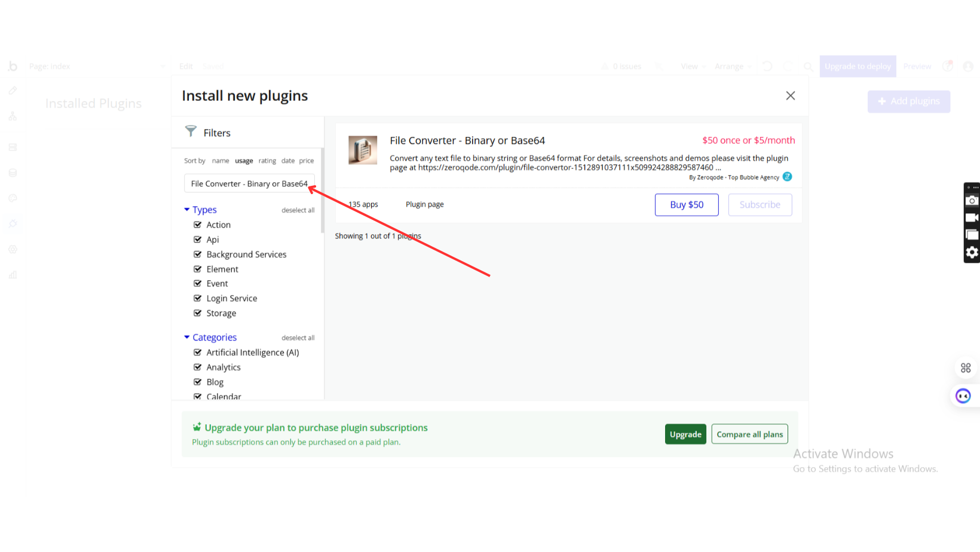Open the Page: index dropdown

tap(97, 66)
